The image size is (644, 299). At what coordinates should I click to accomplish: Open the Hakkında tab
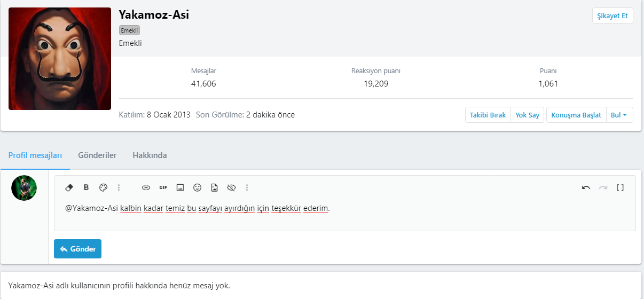150,155
